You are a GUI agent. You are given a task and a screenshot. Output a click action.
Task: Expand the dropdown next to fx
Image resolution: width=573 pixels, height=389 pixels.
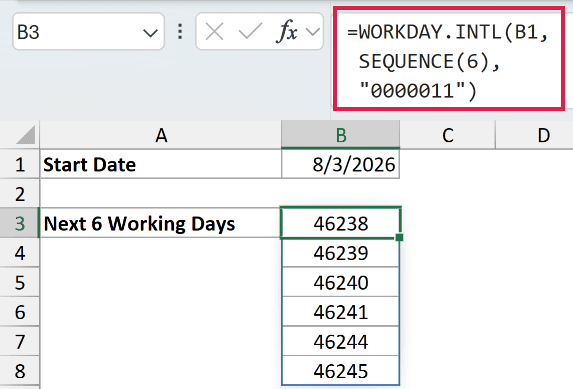pos(313,32)
